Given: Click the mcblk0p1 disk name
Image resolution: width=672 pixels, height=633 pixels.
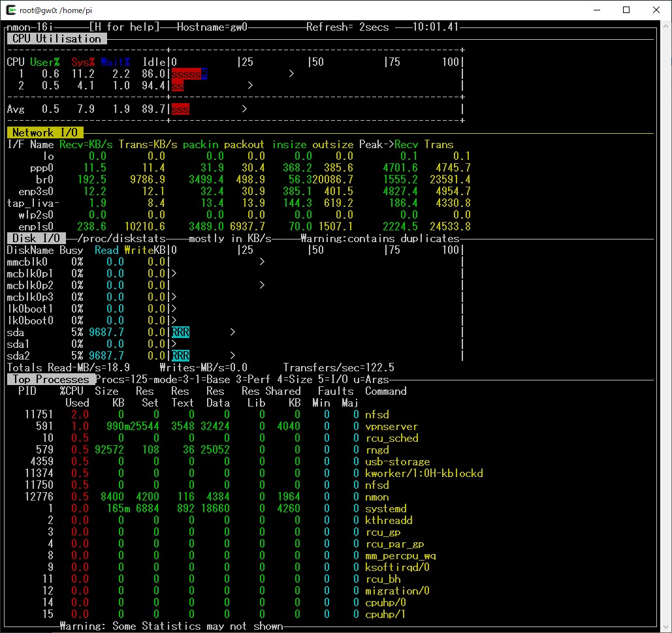Looking at the screenshot, I should [30, 273].
